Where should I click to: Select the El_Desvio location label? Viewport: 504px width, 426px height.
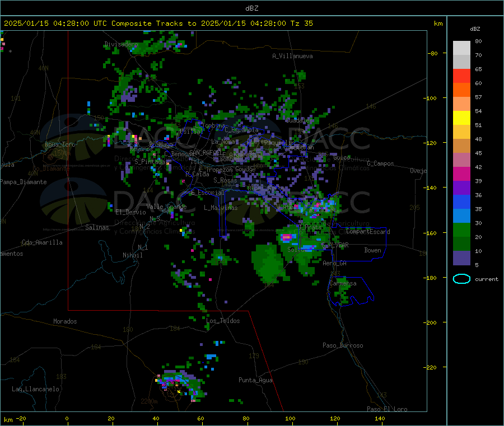tap(130, 212)
